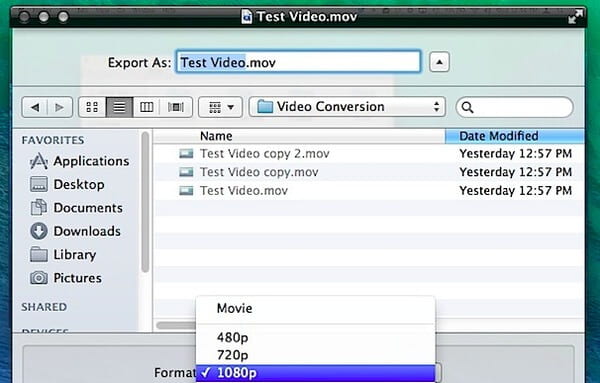Collapse the save dialog with the arrow button
Image resolution: width=600 pixels, height=383 pixels.
pyautogui.click(x=439, y=62)
